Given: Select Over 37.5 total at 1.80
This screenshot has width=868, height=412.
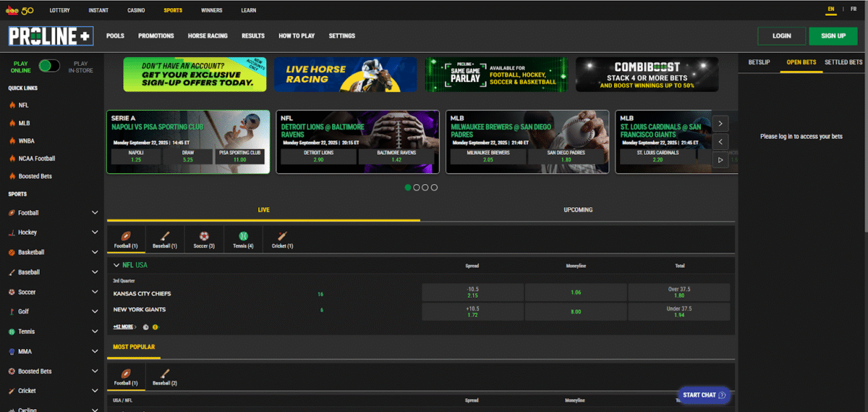Looking at the screenshot, I should (679, 293).
